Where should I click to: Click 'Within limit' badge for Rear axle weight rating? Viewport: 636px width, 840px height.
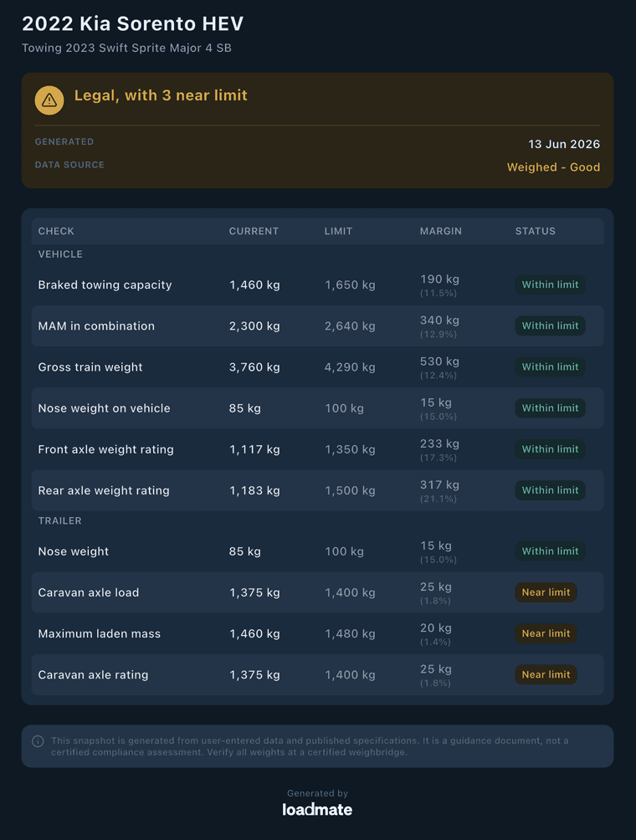[551, 491]
